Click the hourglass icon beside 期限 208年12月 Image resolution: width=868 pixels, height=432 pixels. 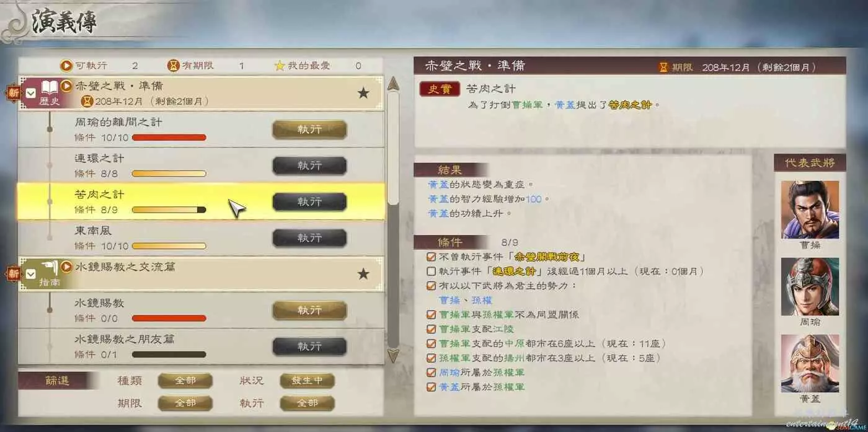pyautogui.click(x=663, y=67)
